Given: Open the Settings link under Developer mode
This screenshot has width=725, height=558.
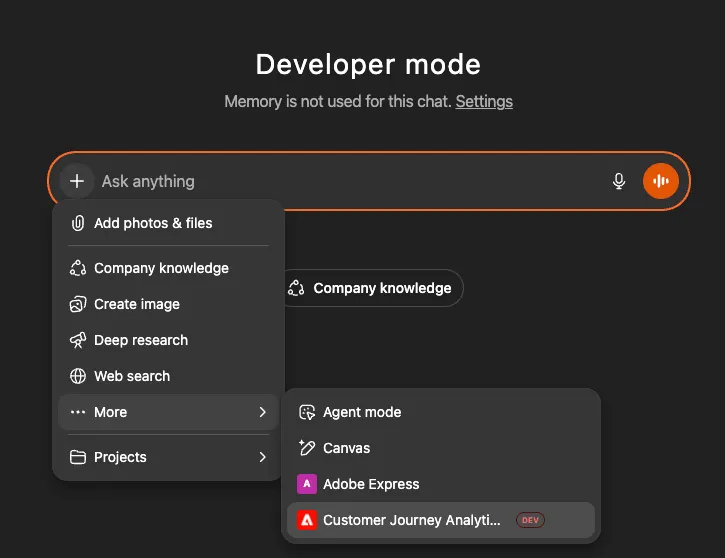Looking at the screenshot, I should pos(484,101).
